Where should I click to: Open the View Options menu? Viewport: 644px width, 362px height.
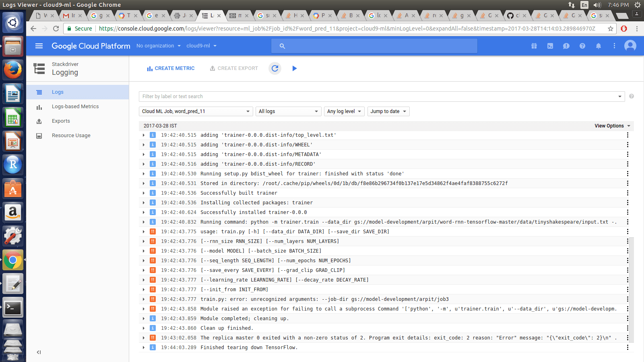pyautogui.click(x=613, y=126)
